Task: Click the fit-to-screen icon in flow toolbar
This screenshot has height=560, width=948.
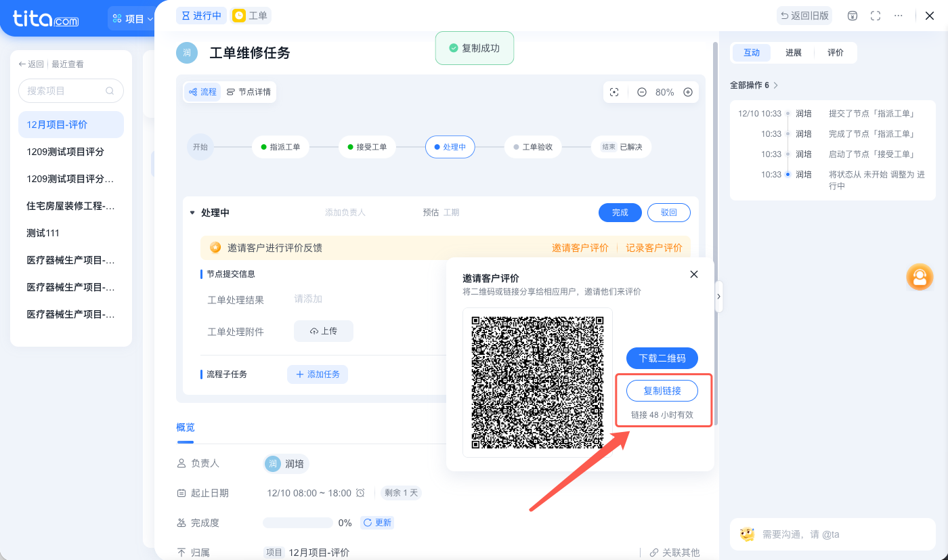Action: pos(614,92)
